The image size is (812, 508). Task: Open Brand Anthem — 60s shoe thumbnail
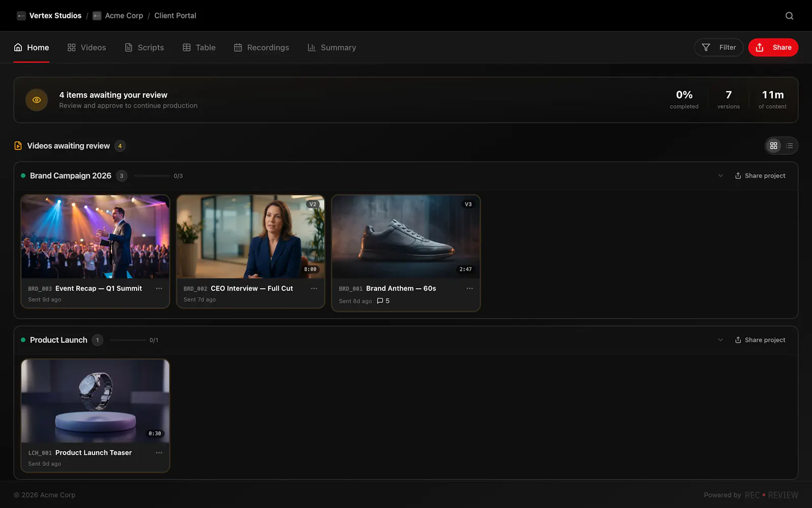tap(406, 237)
